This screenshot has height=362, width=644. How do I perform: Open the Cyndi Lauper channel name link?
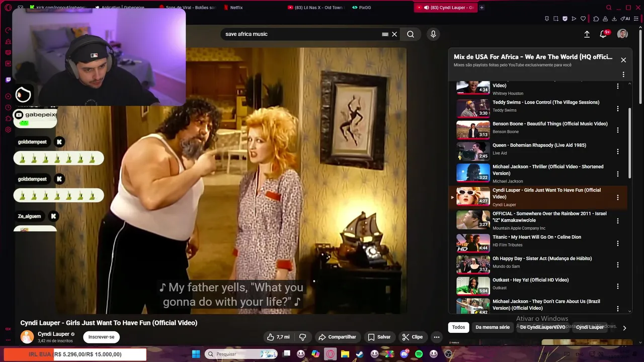tap(53, 334)
